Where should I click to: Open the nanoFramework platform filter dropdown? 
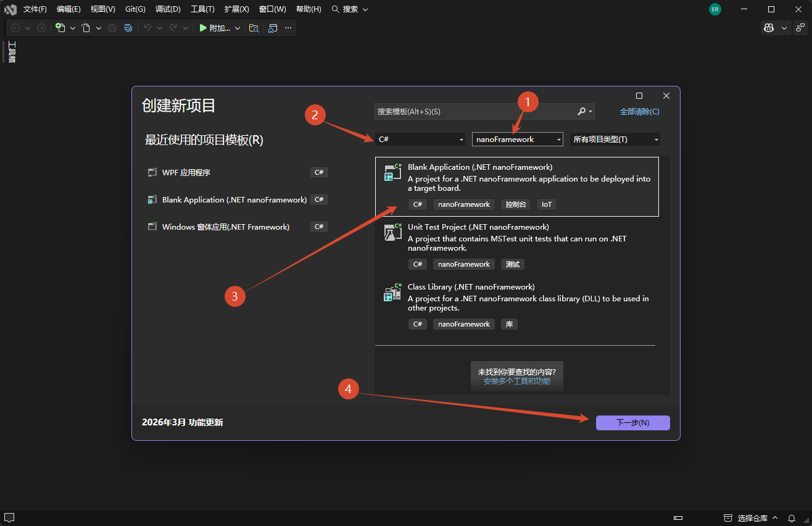click(518, 140)
